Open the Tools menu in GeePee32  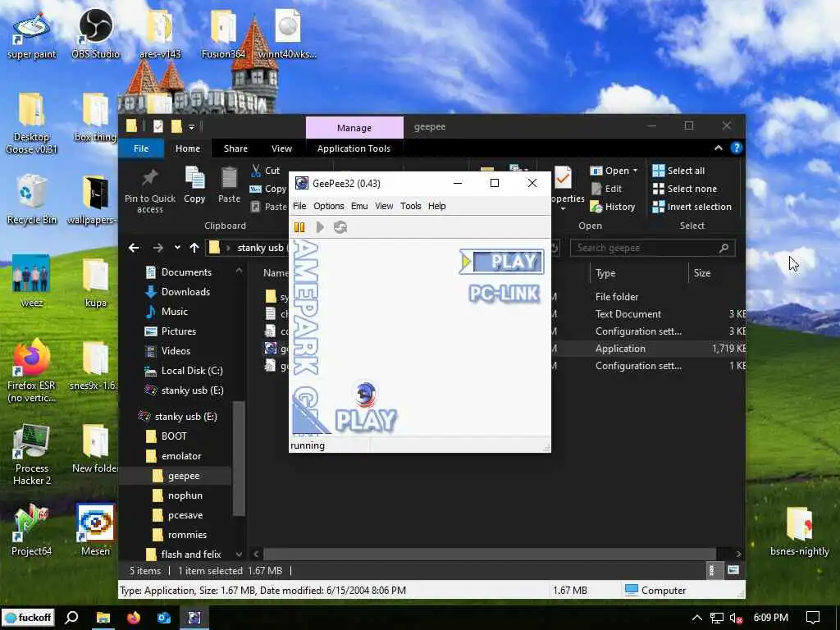click(410, 206)
